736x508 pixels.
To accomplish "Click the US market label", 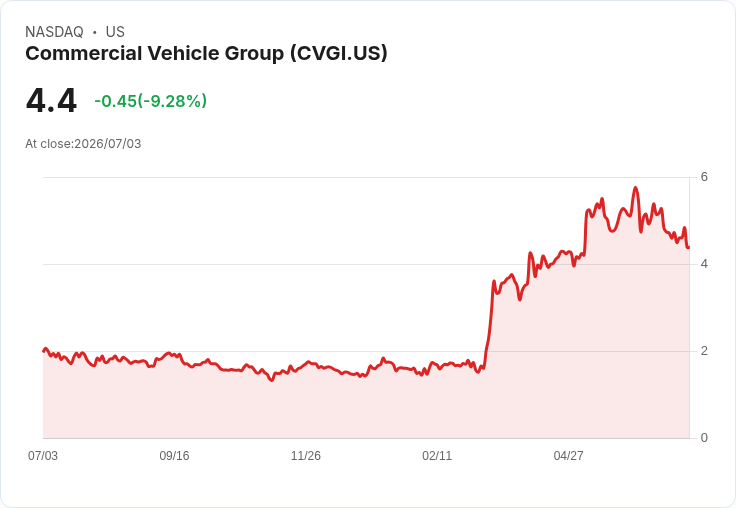I will click(x=115, y=32).
